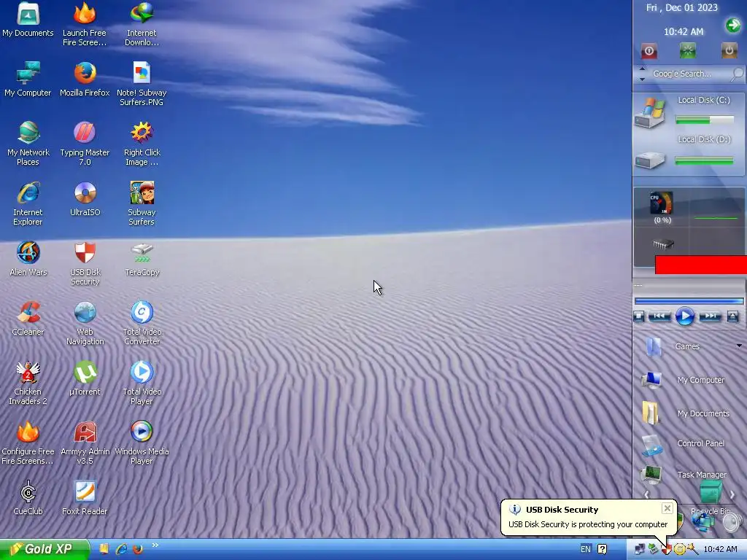The height and width of the screenshot is (560, 747).
Task: Click the search engine down arrow
Action: [x=642, y=79]
